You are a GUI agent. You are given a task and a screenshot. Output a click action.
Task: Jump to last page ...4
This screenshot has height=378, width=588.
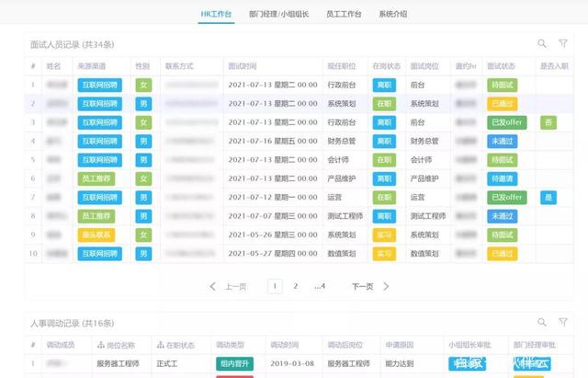(319, 287)
